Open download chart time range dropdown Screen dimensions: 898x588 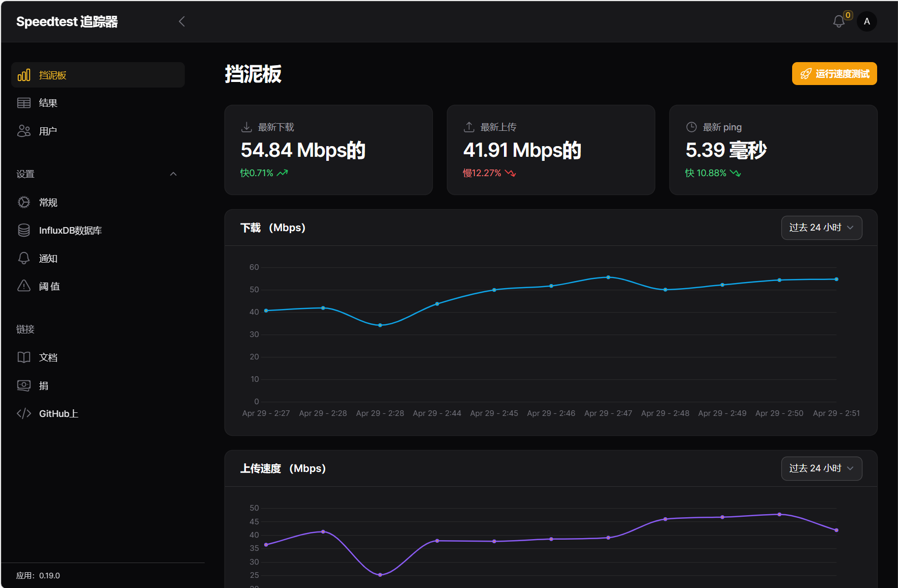click(x=821, y=228)
